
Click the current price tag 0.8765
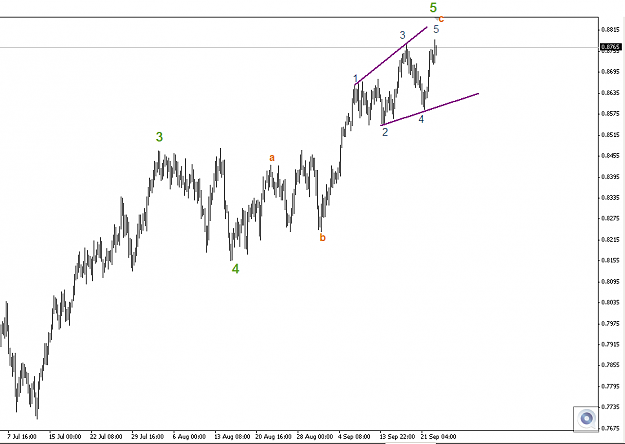pyautogui.click(x=610, y=47)
